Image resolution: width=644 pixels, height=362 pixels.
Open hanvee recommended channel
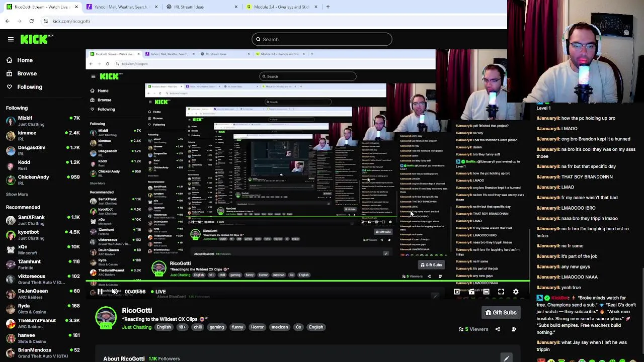42,337
